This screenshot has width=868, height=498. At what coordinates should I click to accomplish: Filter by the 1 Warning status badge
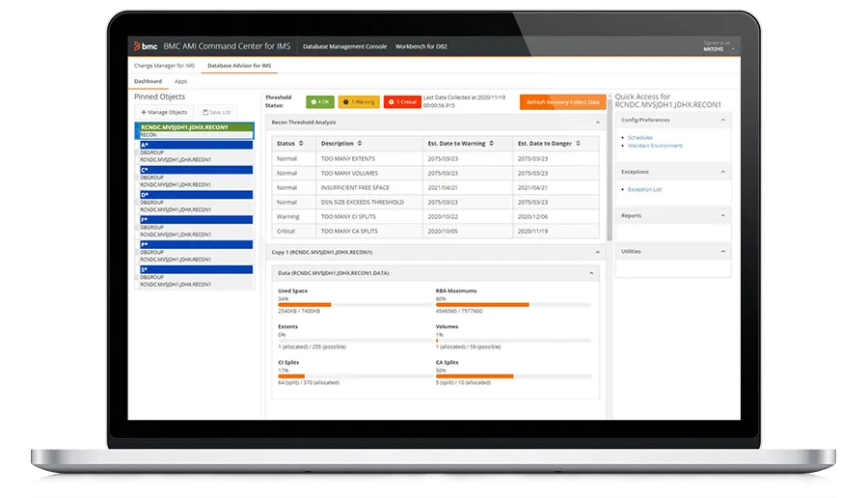tap(359, 102)
